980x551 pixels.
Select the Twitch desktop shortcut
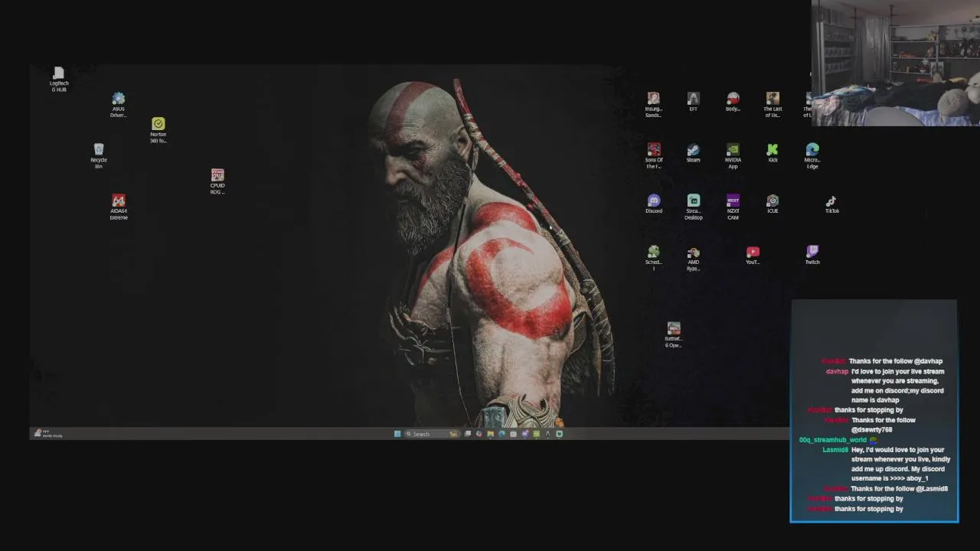pyautogui.click(x=812, y=256)
